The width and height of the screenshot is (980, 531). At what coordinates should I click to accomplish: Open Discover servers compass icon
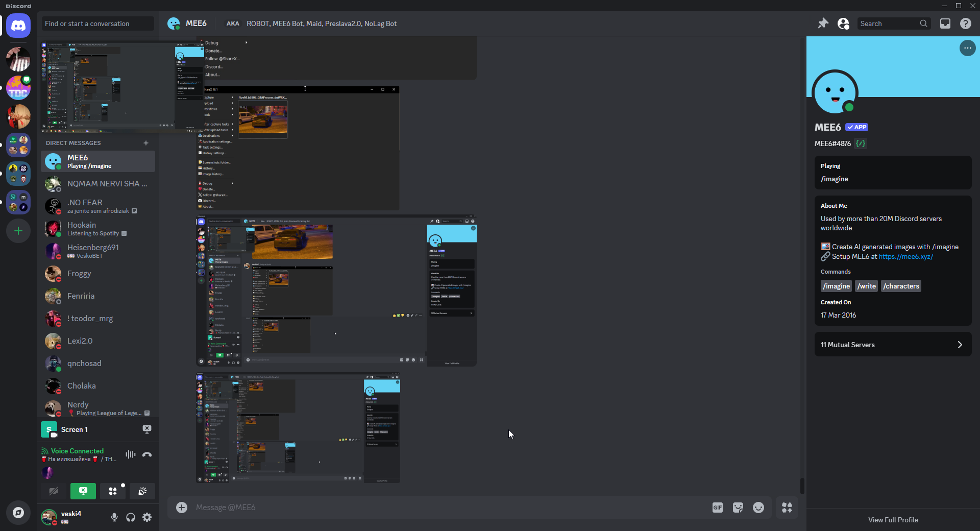[x=18, y=513]
